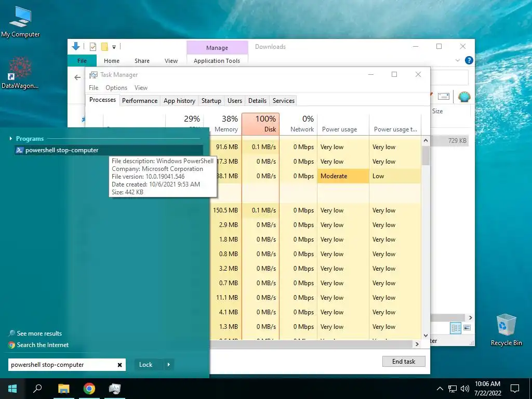Click Explorer new folder quick access icon
The image size is (532, 399).
click(x=104, y=47)
